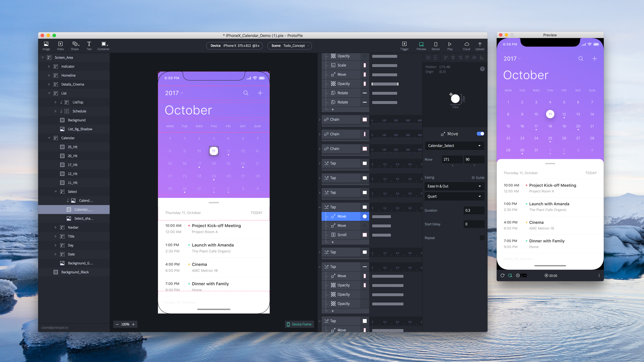Image resolution: width=644 pixels, height=362 pixels.
Task: Enable the Repeat option for Move
Action: (x=481, y=238)
